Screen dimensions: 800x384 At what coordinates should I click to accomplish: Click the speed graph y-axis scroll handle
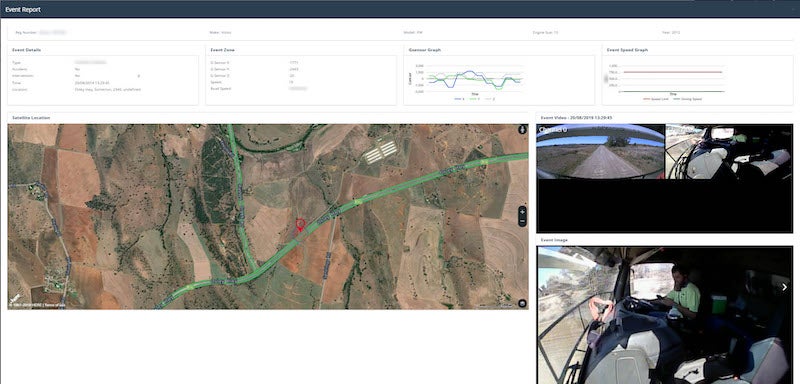click(x=607, y=79)
